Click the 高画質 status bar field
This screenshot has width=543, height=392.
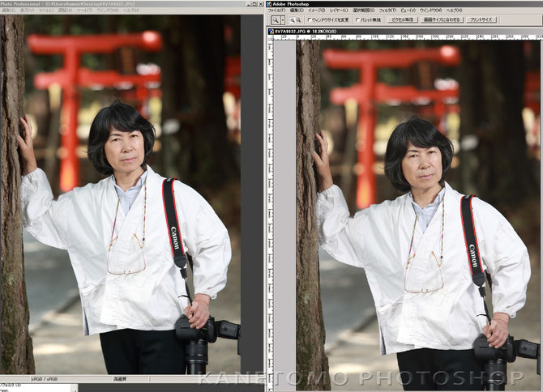[131, 379]
